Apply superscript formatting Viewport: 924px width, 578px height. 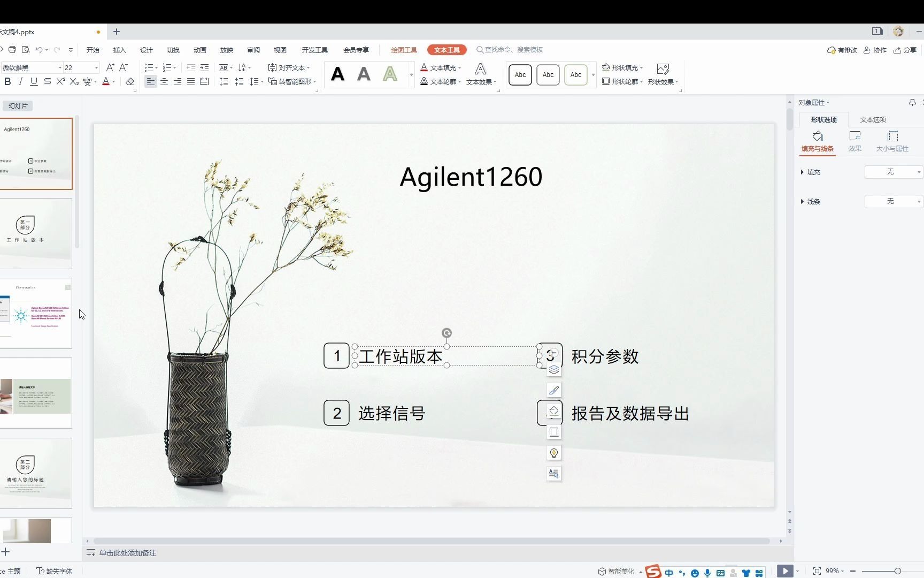[60, 81]
